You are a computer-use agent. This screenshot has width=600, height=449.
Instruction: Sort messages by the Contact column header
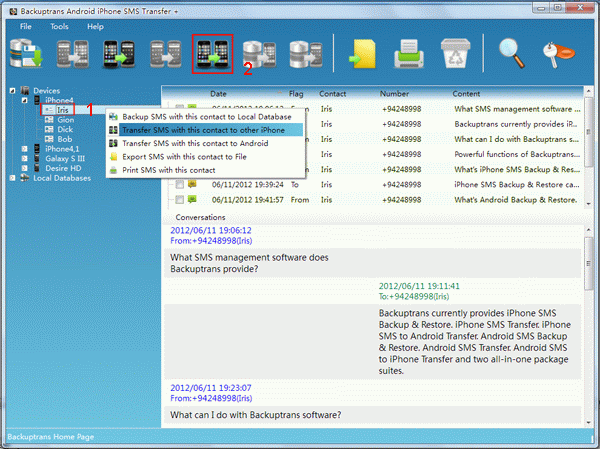point(333,94)
